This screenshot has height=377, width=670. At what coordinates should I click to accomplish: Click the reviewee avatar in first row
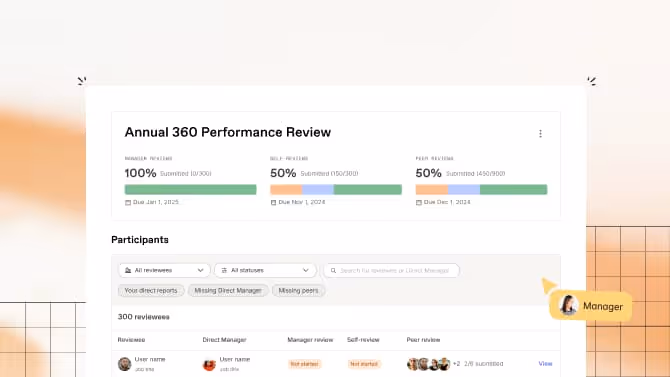[124, 364]
